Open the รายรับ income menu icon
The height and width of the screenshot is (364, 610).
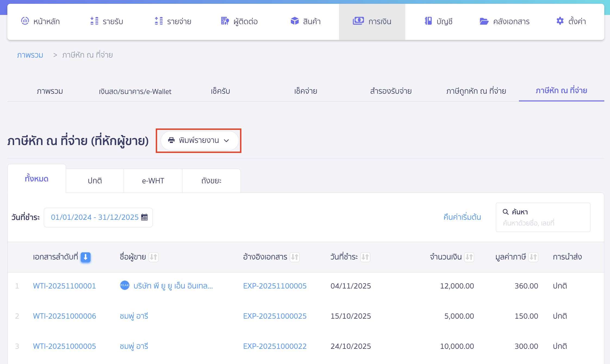coord(94,21)
